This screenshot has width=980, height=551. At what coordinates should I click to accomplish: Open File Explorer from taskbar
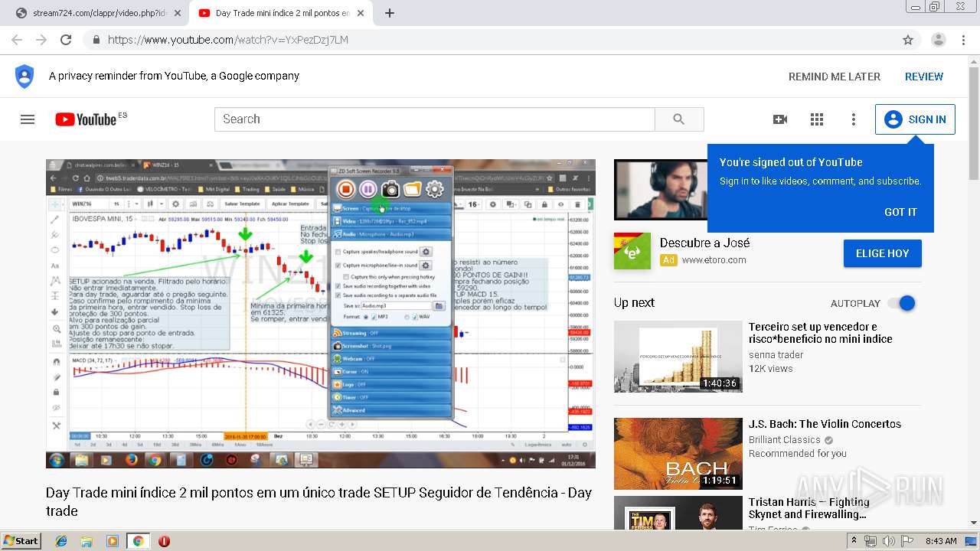point(87,541)
